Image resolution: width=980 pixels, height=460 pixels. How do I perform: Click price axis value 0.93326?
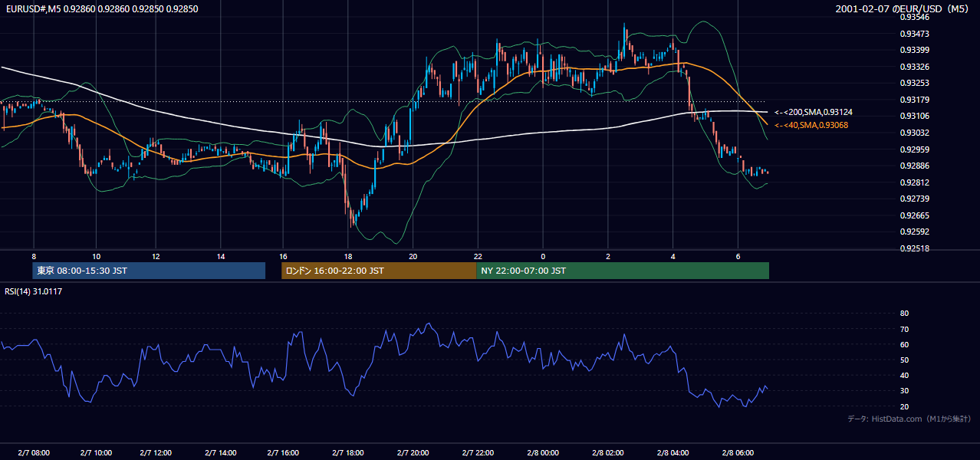[x=914, y=67]
